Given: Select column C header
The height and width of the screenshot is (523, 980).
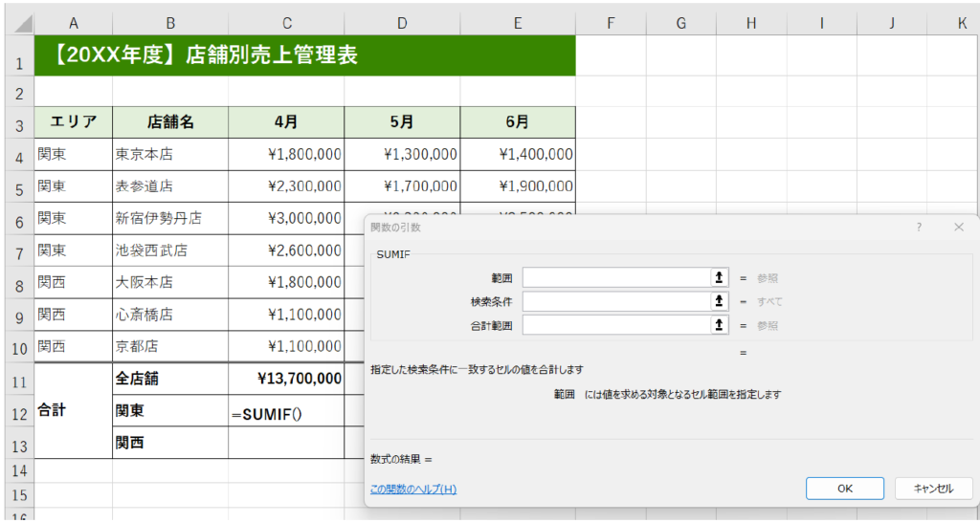Looking at the screenshot, I should [x=286, y=23].
